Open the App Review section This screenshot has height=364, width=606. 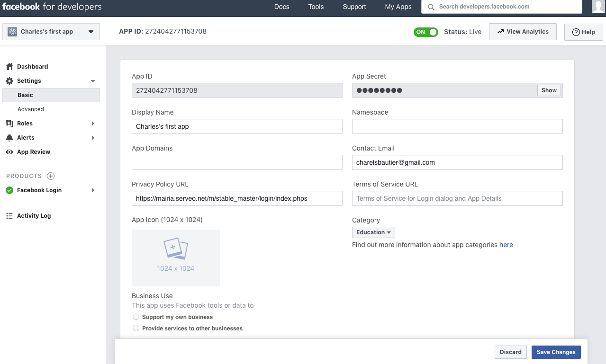(34, 152)
